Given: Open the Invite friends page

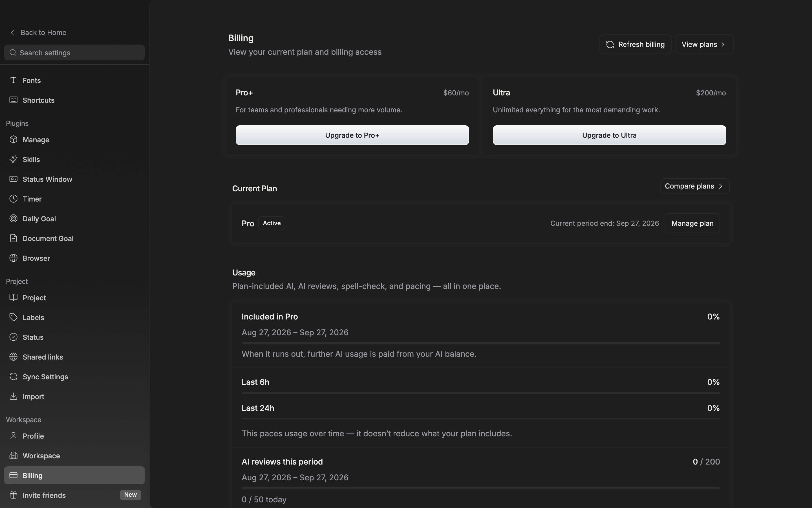Looking at the screenshot, I should click(x=74, y=495).
